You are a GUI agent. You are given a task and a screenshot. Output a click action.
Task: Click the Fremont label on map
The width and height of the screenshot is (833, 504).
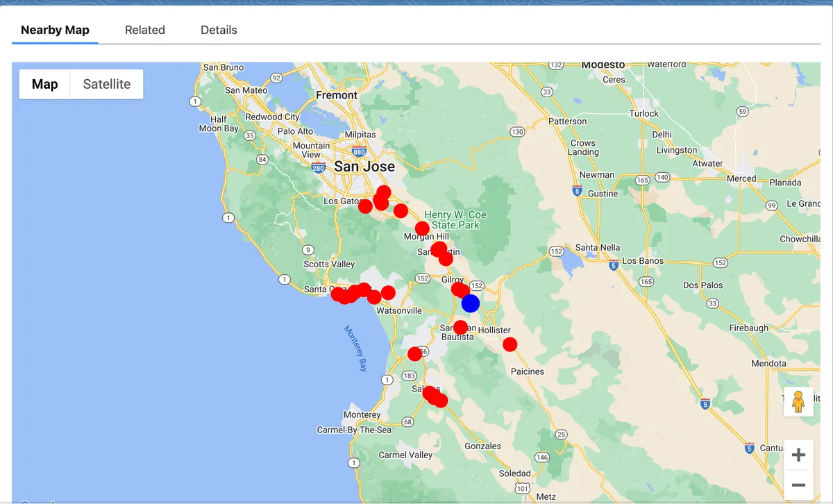(337, 95)
